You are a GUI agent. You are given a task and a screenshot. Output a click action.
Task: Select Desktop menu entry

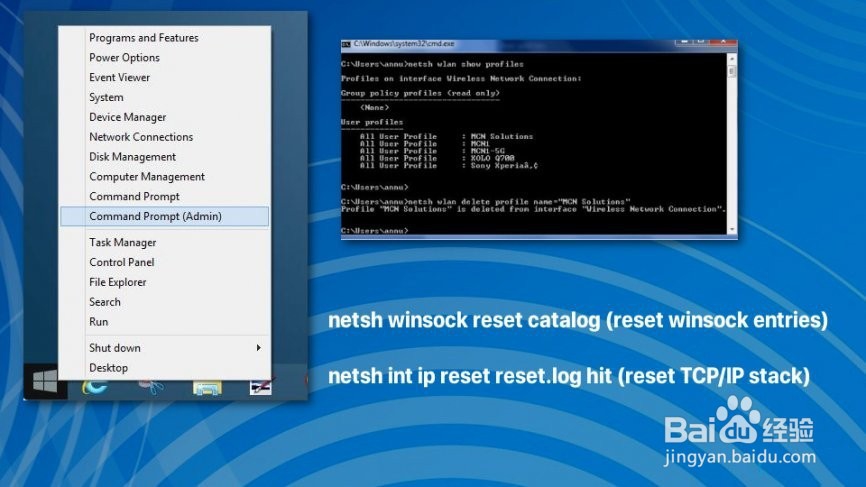tap(165, 368)
